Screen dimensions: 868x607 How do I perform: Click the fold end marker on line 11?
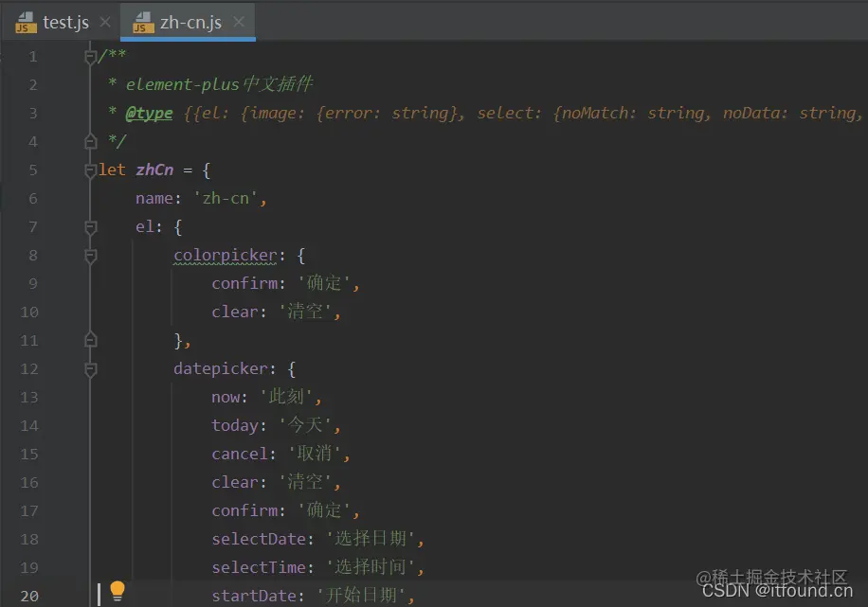click(91, 340)
